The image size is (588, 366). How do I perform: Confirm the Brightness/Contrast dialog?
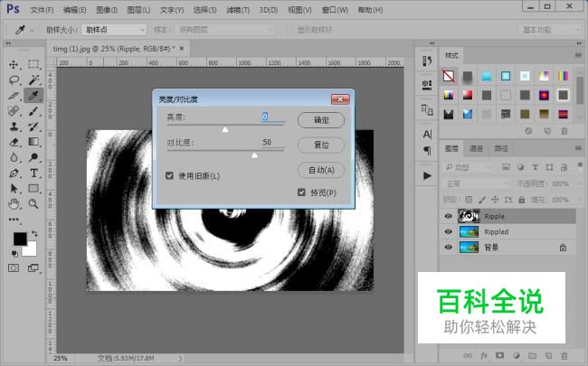click(321, 120)
